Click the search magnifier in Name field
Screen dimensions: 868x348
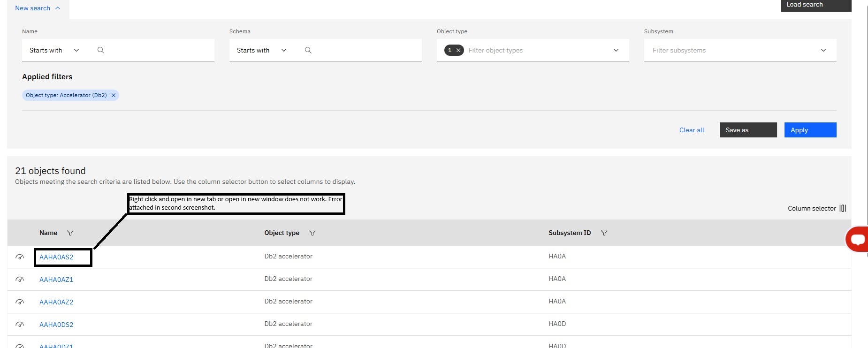coord(100,50)
